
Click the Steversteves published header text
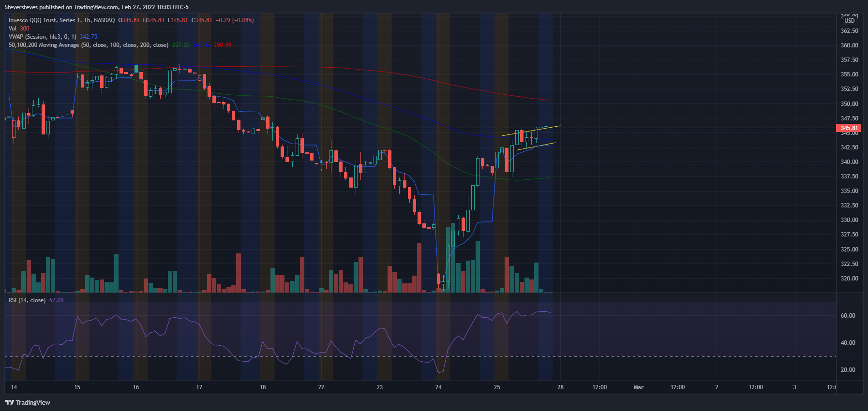tap(97, 7)
